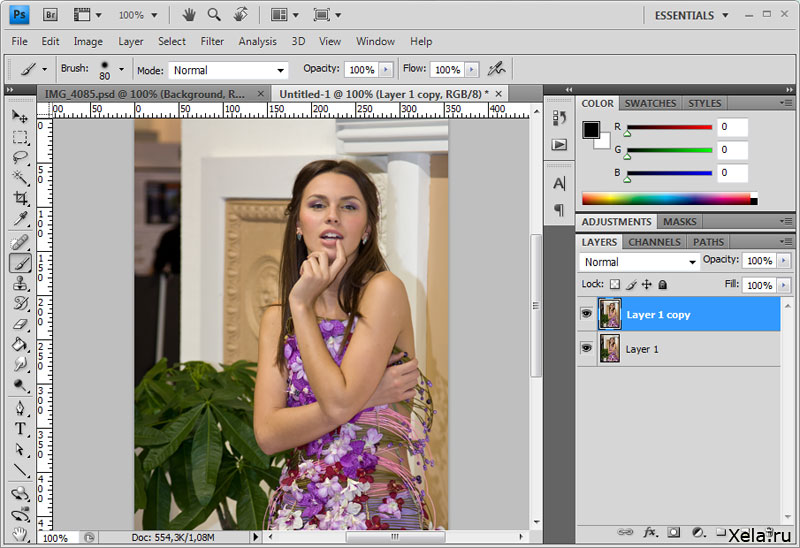The image size is (800, 548).
Task: Open the Filter menu
Action: click(212, 41)
